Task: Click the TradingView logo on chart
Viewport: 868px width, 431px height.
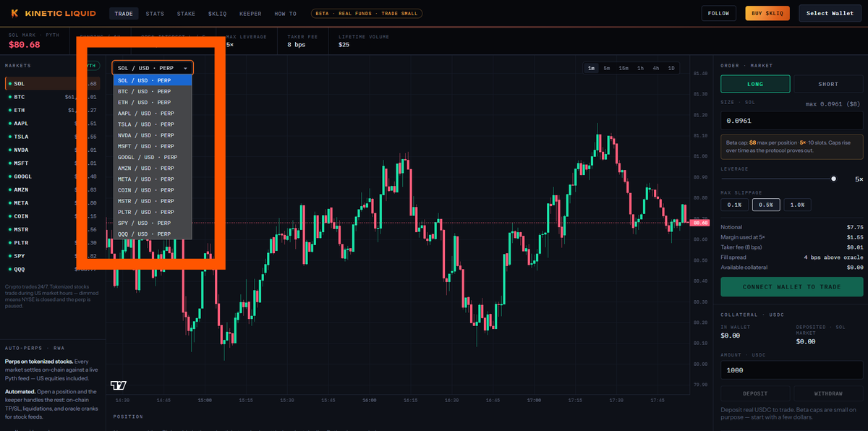Action: pyautogui.click(x=118, y=385)
